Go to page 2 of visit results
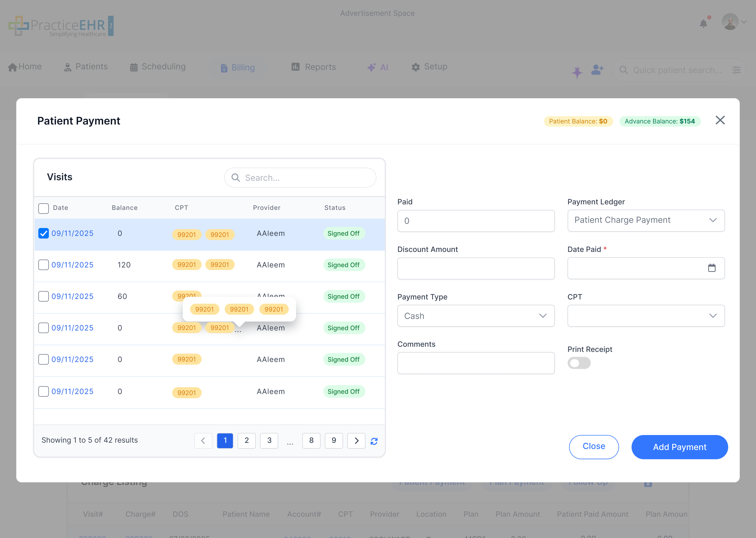756x538 pixels. pyautogui.click(x=246, y=441)
